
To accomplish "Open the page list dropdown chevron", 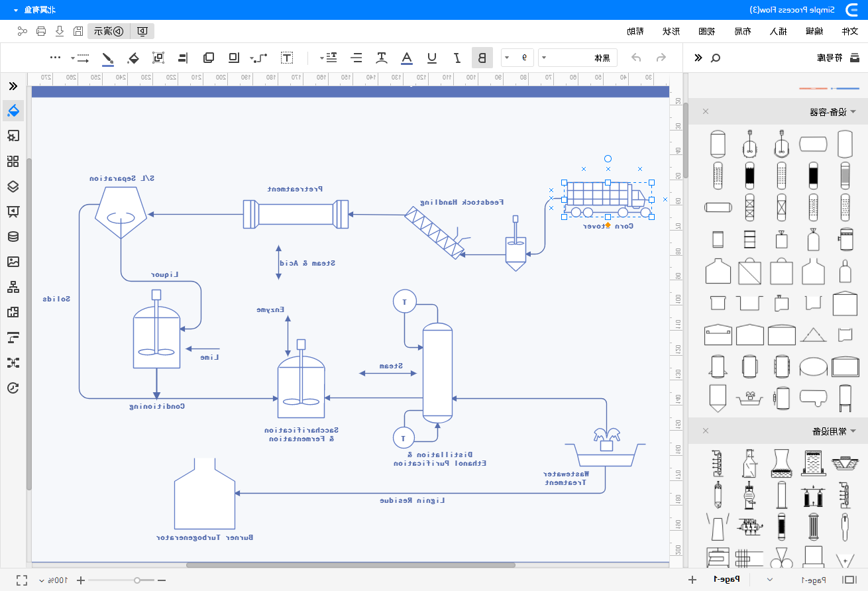I will click(x=769, y=580).
